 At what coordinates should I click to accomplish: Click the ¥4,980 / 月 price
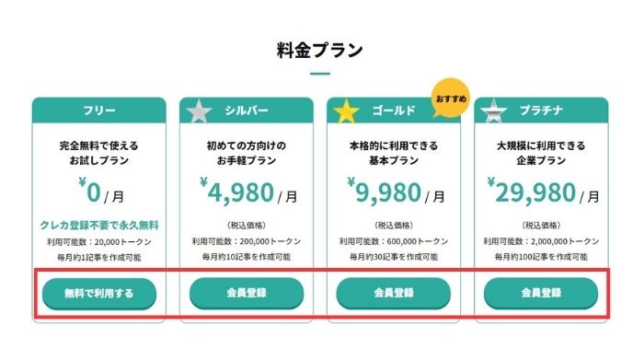(249, 192)
